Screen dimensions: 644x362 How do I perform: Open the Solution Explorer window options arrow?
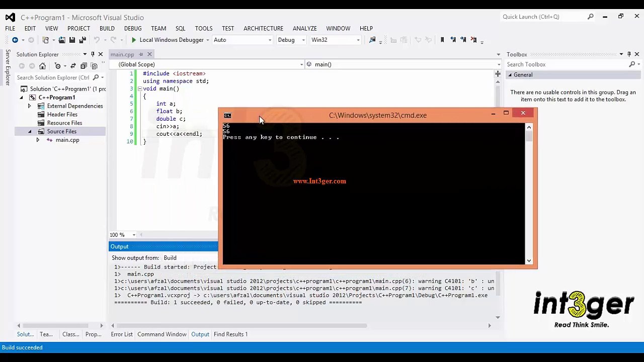[85, 54]
